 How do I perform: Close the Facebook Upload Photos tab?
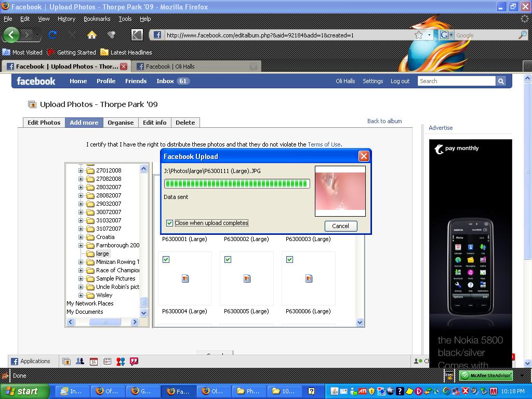click(124, 66)
